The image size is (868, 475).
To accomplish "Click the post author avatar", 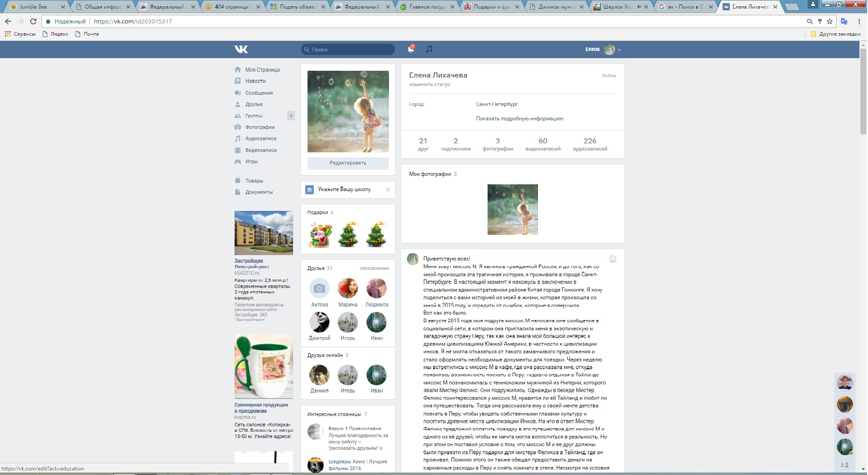I will [x=413, y=259].
